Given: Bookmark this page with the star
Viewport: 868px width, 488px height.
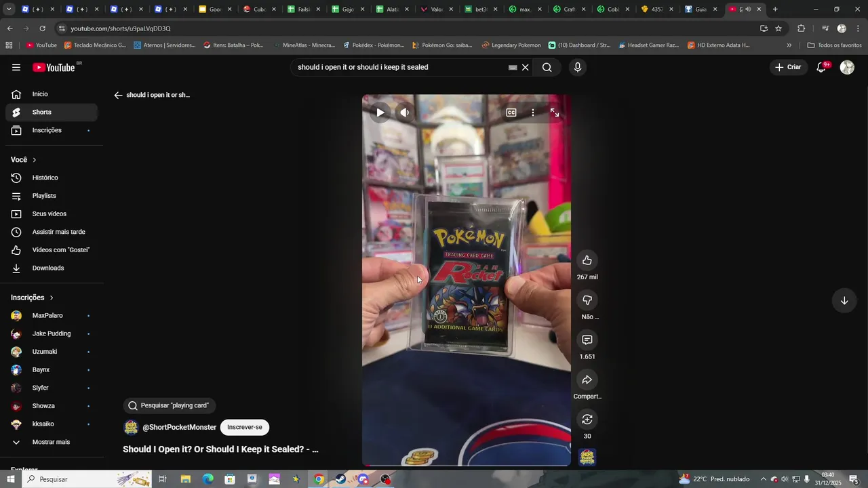Looking at the screenshot, I should (778, 28).
